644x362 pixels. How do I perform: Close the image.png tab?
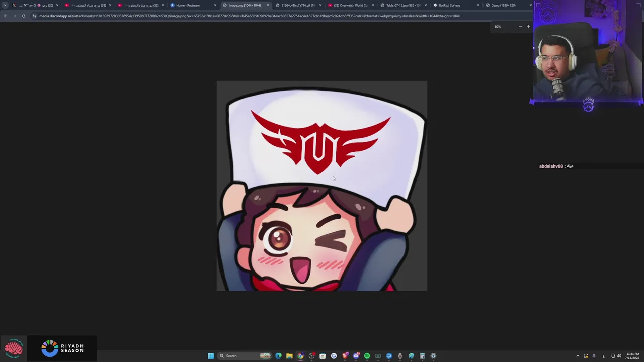pos(268,5)
